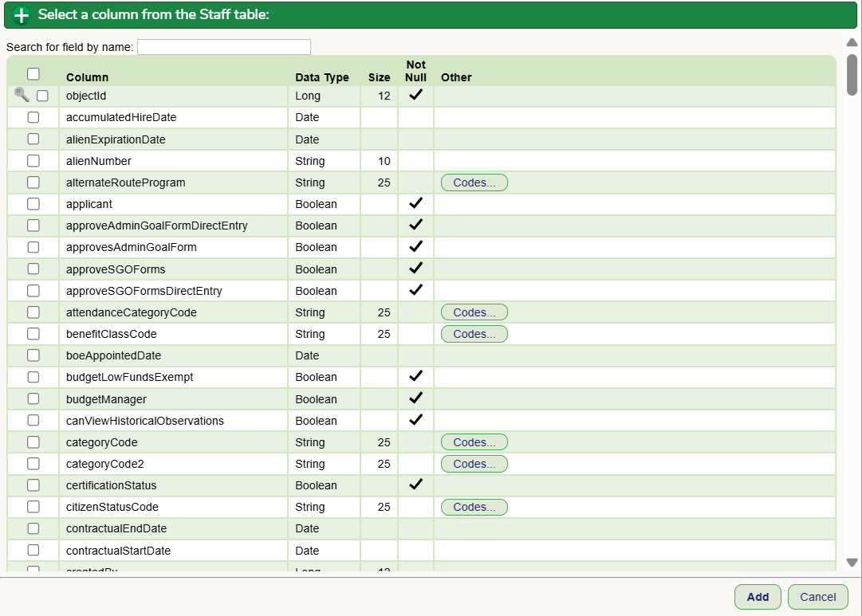Screen dimensions: 862x616
Task: Check the certificationStatus checkbox
Action: pos(33,485)
